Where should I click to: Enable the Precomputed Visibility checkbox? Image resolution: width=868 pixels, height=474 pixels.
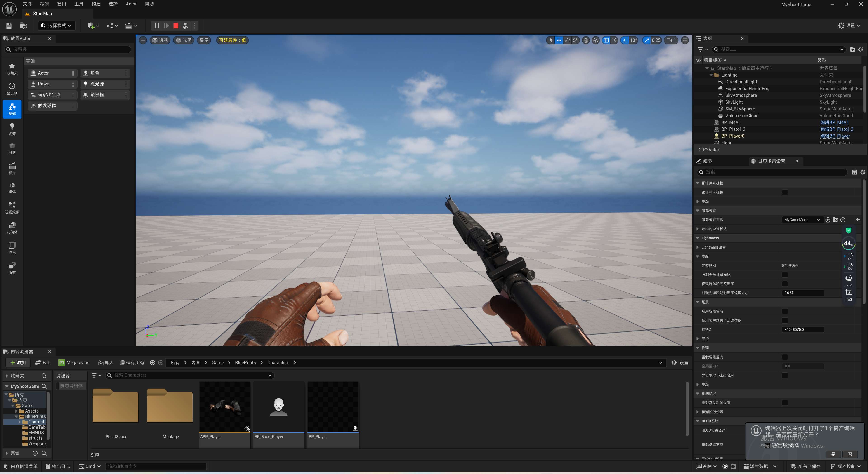point(785,192)
